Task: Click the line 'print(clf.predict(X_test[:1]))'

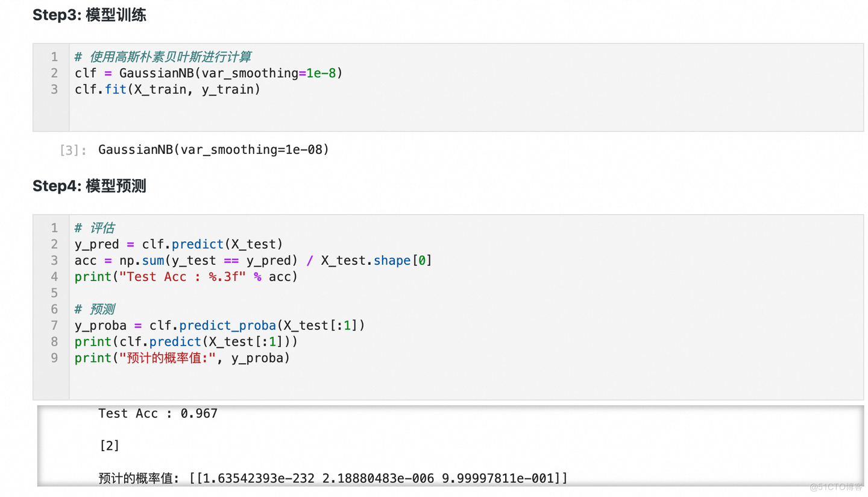Action: tap(186, 342)
